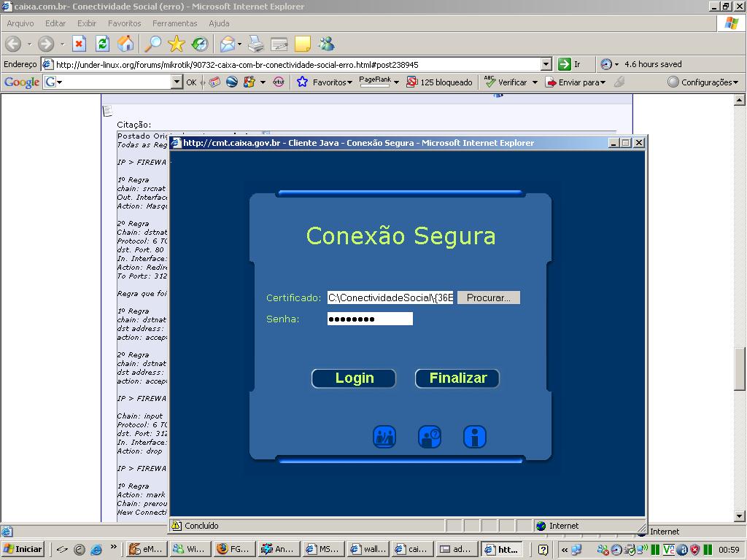This screenshot has height=560, width=747.
Task: Click the Google toolbar news icon
Action: click(x=215, y=82)
